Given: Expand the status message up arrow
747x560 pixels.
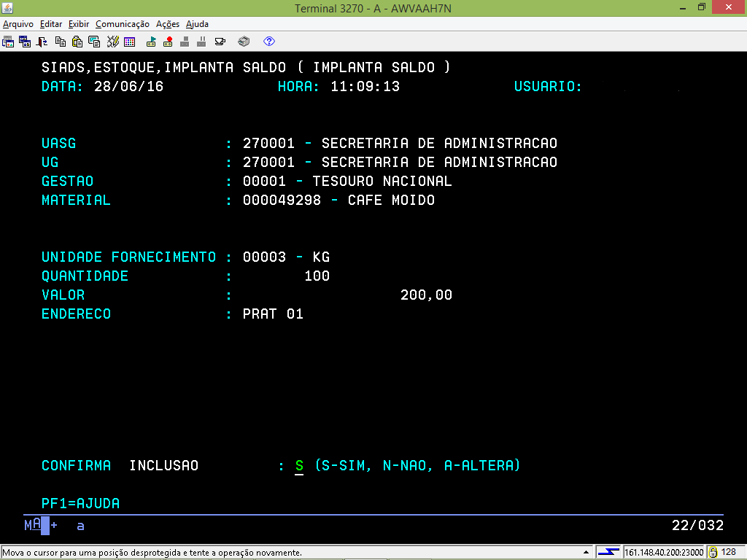Looking at the screenshot, I should click(x=586, y=553).
